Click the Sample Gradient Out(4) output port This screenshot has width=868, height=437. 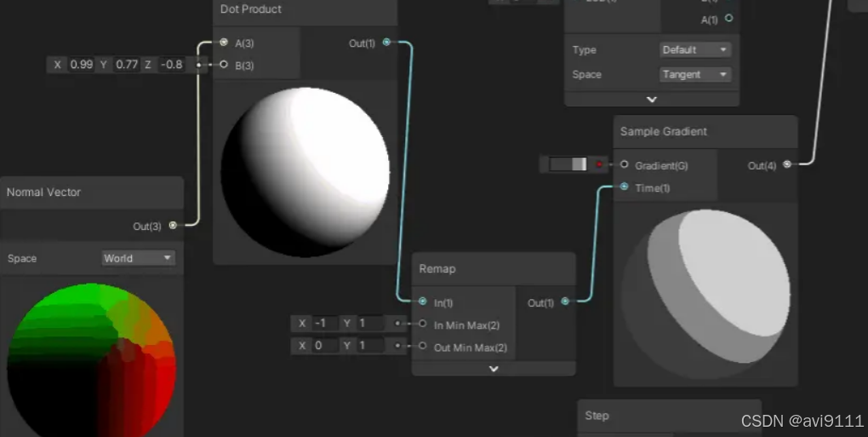tap(787, 164)
